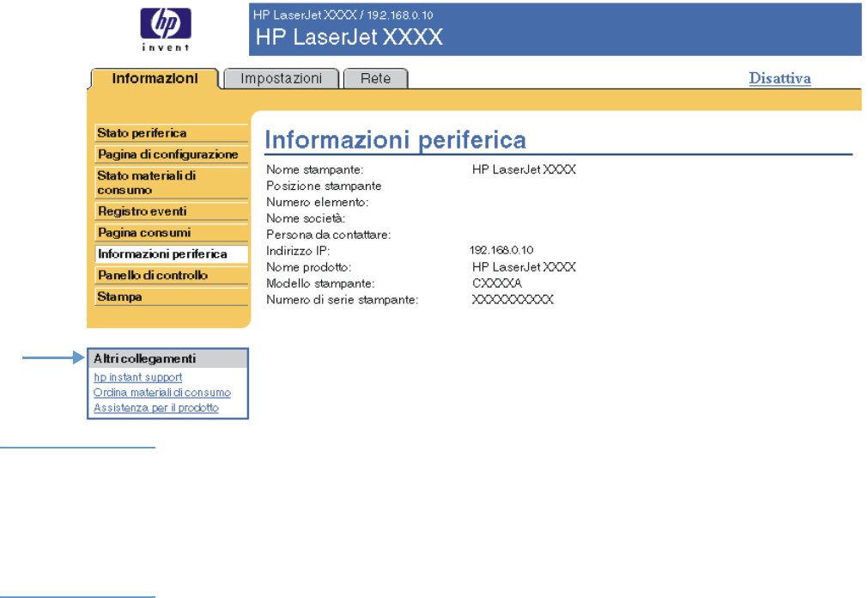Click banner subtitle with address 192.168.0.10
The height and width of the screenshot is (598, 868).
[343, 15]
